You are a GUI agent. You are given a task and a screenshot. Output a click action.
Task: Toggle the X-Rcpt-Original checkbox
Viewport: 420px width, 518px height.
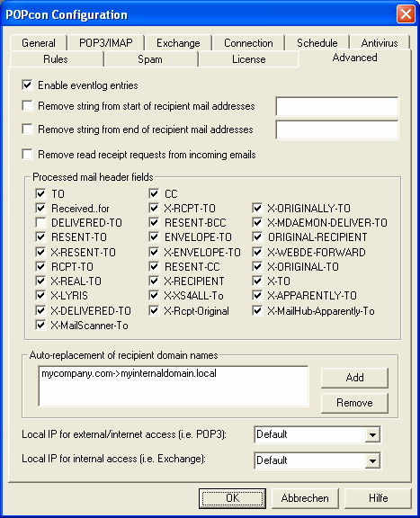point(154,310)
